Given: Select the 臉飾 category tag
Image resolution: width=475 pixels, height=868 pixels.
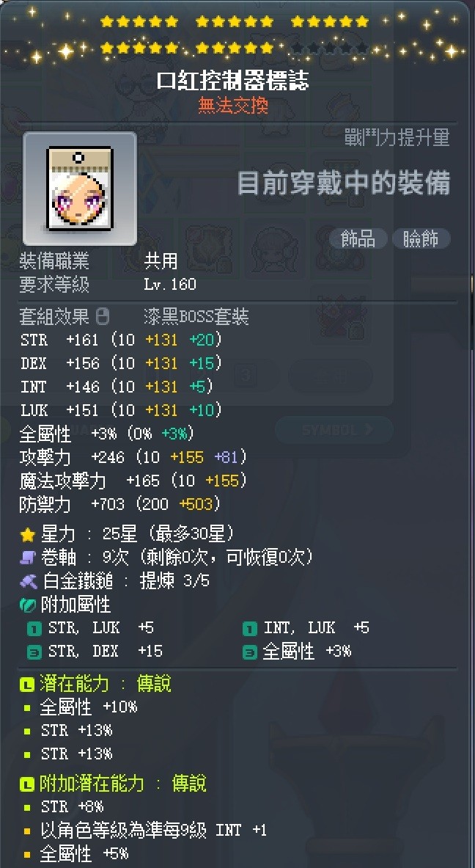Looking at the screenshot, I should (x=421, y=238).
